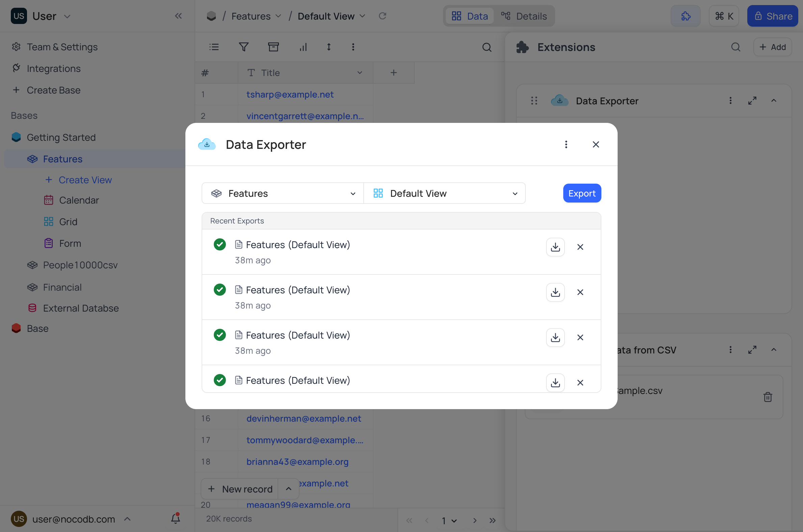Open the sort arrows toolbar icon
Screen dimensions: 803x532
(329, 47)
